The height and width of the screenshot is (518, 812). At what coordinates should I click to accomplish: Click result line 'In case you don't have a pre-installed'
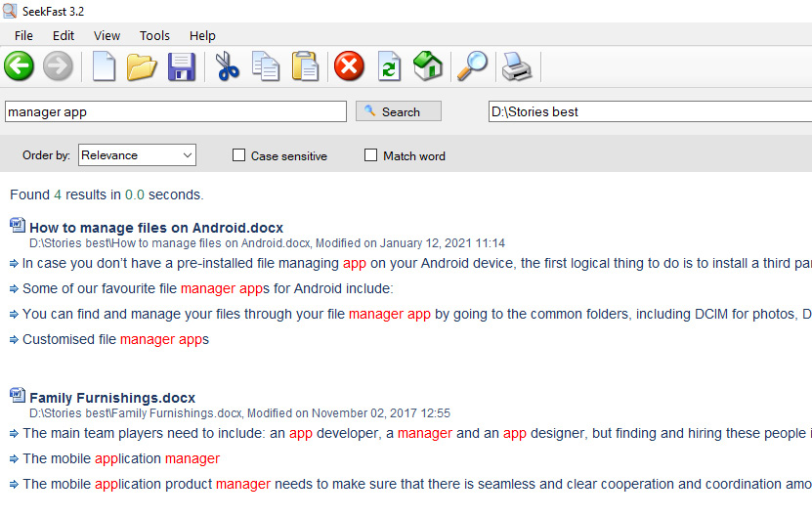tap(417, 263)
